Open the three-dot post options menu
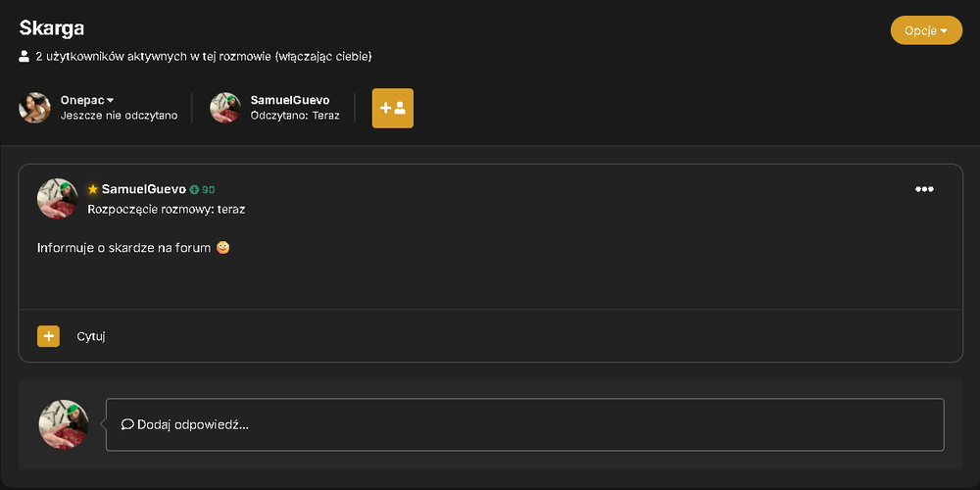This screenshot has width=980, height=490. tap(924, 189)
